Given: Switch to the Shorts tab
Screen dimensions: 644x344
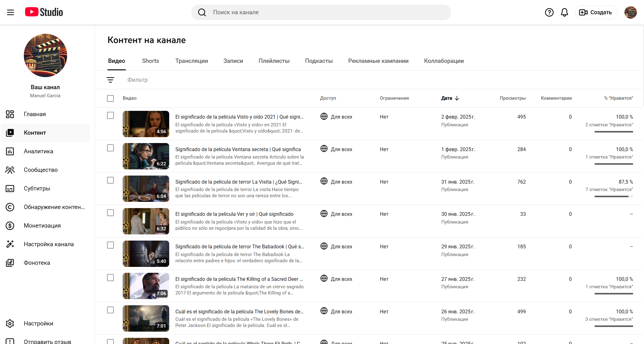Looking at the screenshot, I should tap(150, 61).
